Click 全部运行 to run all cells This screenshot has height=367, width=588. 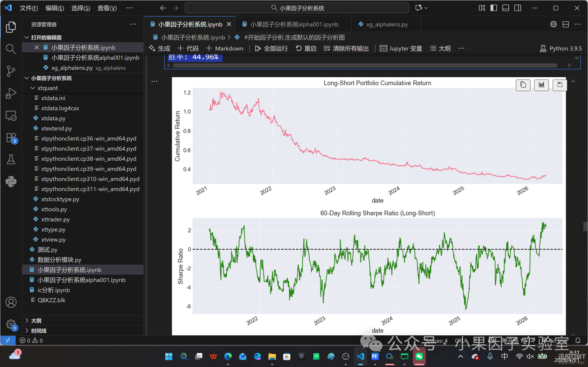pos(271,48)
